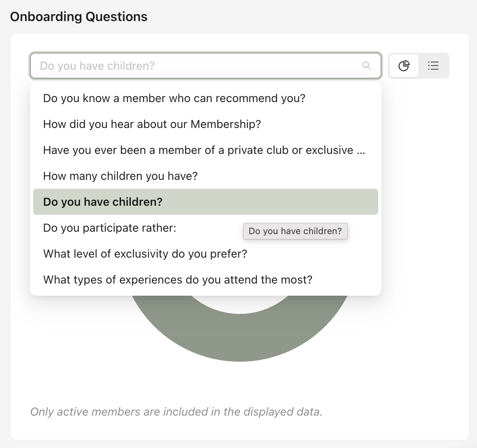Viewport: 477px width, 448px height.
Task: Click the "Do you have children?" tooltip
Action: point(295,231)
